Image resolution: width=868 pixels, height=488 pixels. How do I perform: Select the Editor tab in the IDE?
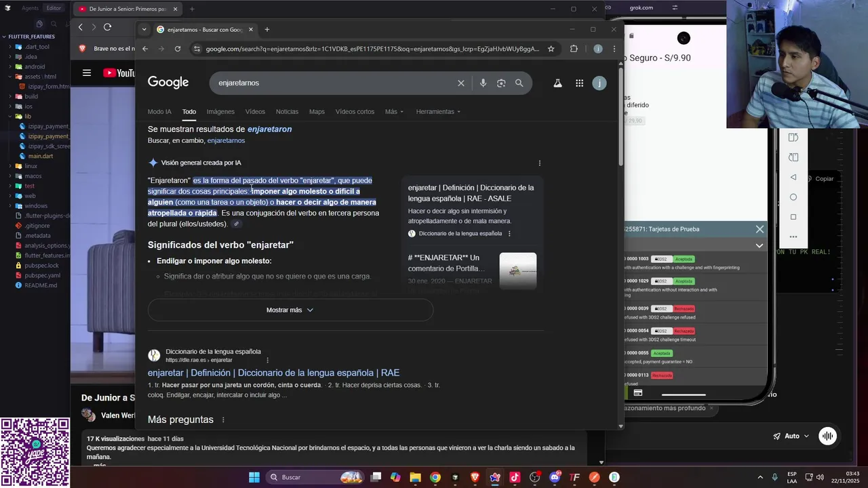click(54, 8)
